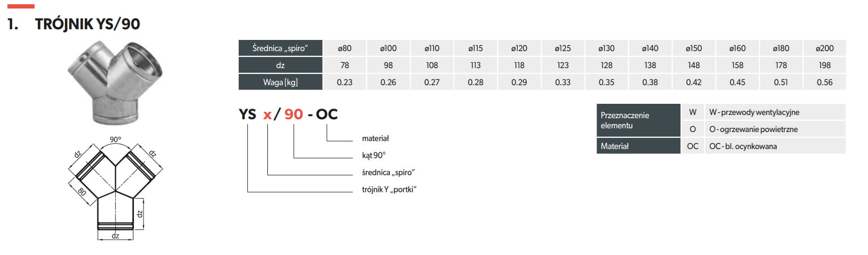This screenshot has height=255, width=868.
Task: Click the 'OC' part of the product code
Action: click(x=326, y=114)
